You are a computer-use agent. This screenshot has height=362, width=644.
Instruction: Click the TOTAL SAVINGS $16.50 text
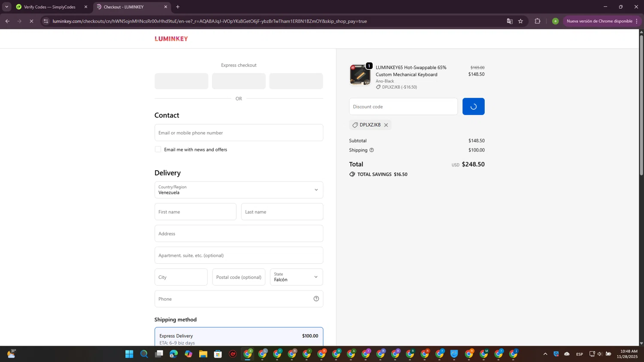click(x=382, y=174)
